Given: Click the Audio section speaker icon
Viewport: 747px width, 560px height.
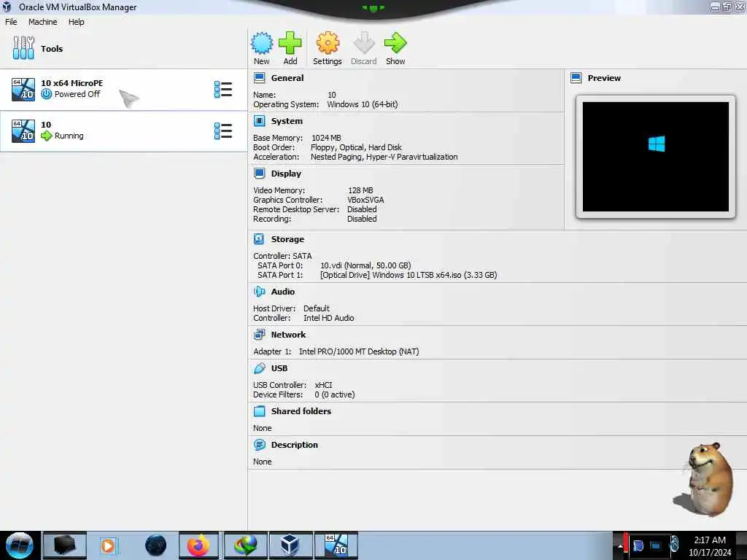Looking at the screenshot, I should coord(259,292).
